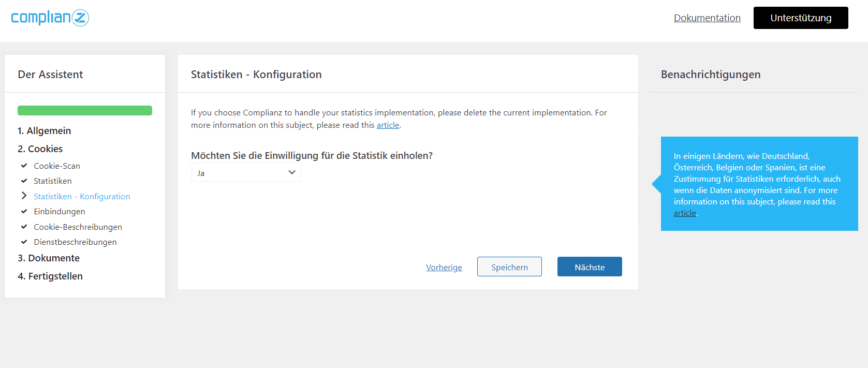Click the green wizard progress bar

pyautogui.click(x=85, y=110)
